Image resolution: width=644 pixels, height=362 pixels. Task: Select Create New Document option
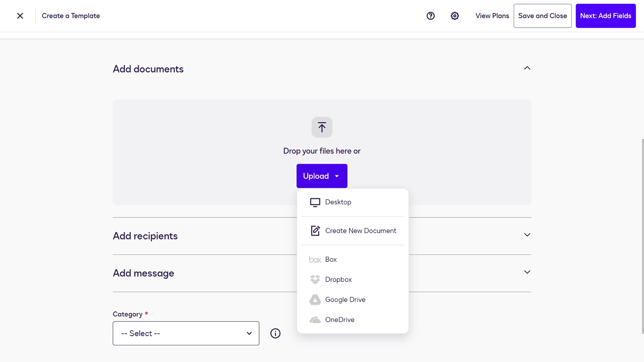[x=353, y=231]
